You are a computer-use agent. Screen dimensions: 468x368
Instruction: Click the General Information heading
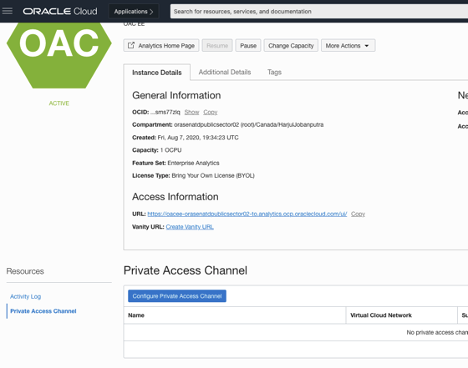[176, 95]
